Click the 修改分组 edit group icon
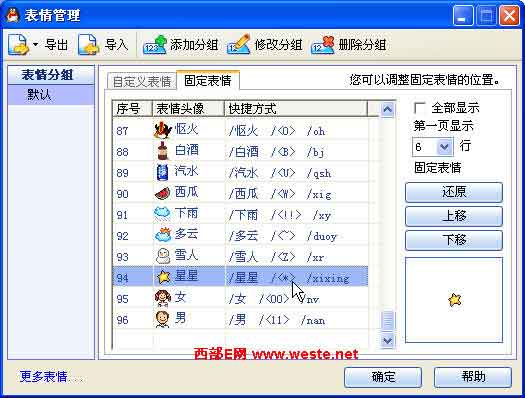The image size is (525, 398). pos(238,44)
